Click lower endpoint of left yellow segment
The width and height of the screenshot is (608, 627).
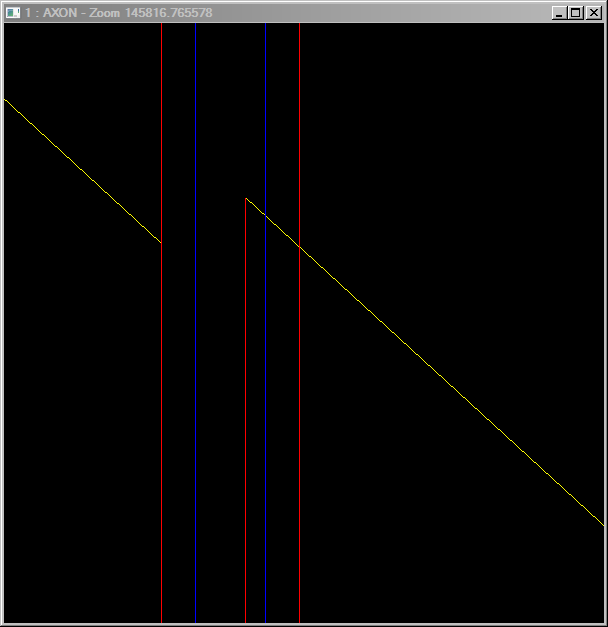tap(160, 241)
